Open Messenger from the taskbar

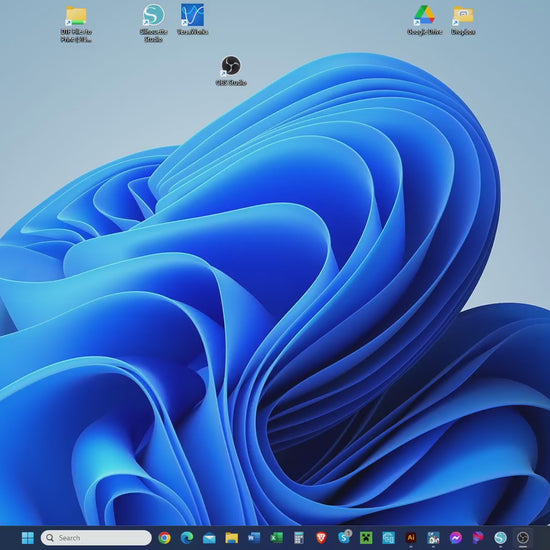pyautogui.click(x=456, y=537)
